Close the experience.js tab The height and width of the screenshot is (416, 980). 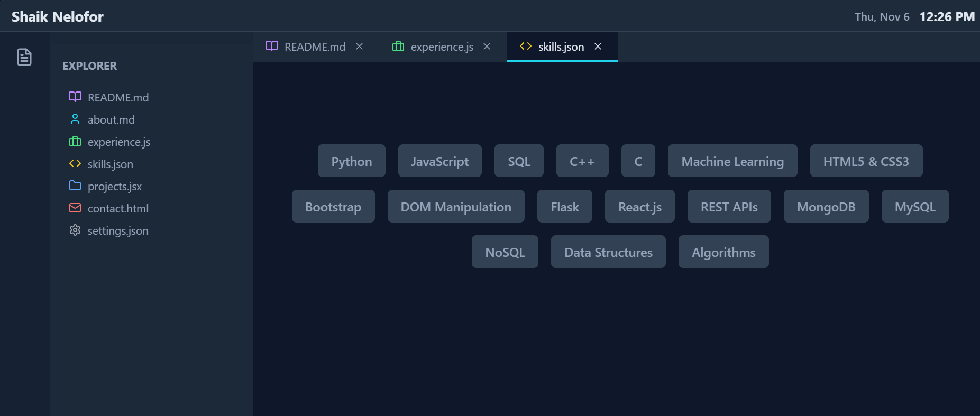click(x=487, y=47)
